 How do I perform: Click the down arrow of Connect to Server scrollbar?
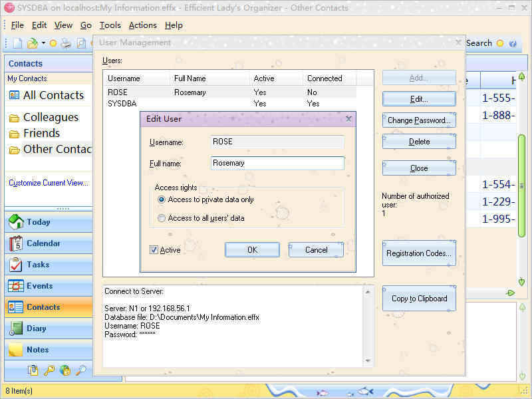(x=368, y=361)
